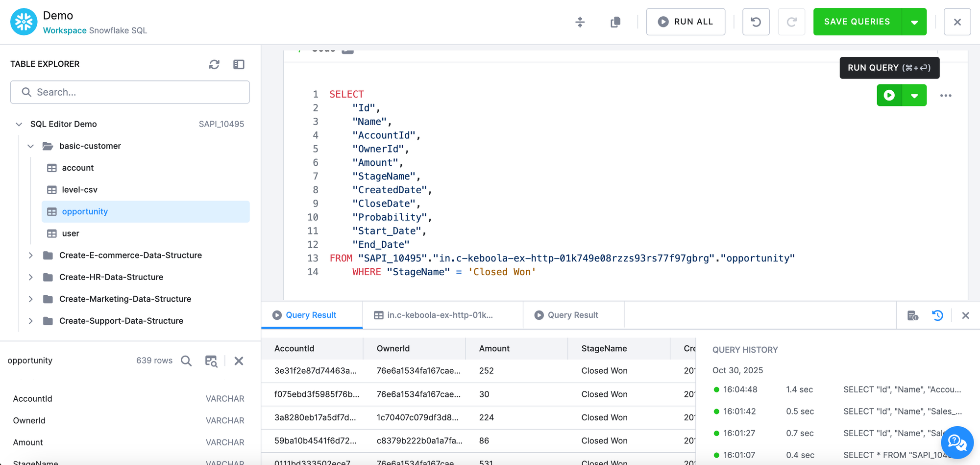Screen dimensions: 980x465
Task: Select the opportunity table in basic-customer folder
Action: click(x=84, y=211)
